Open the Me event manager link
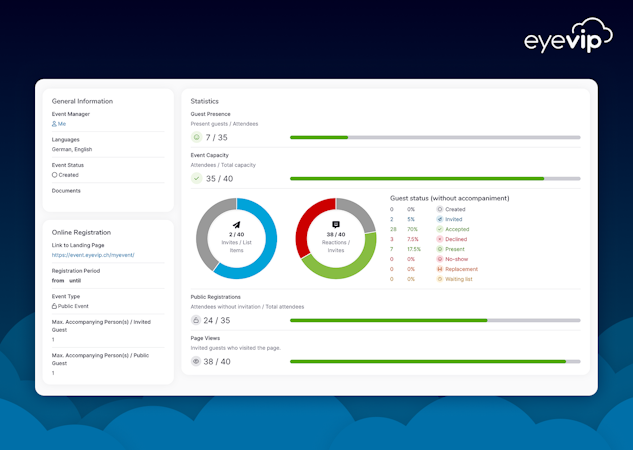The image size is (633, 450). [59, 124]
